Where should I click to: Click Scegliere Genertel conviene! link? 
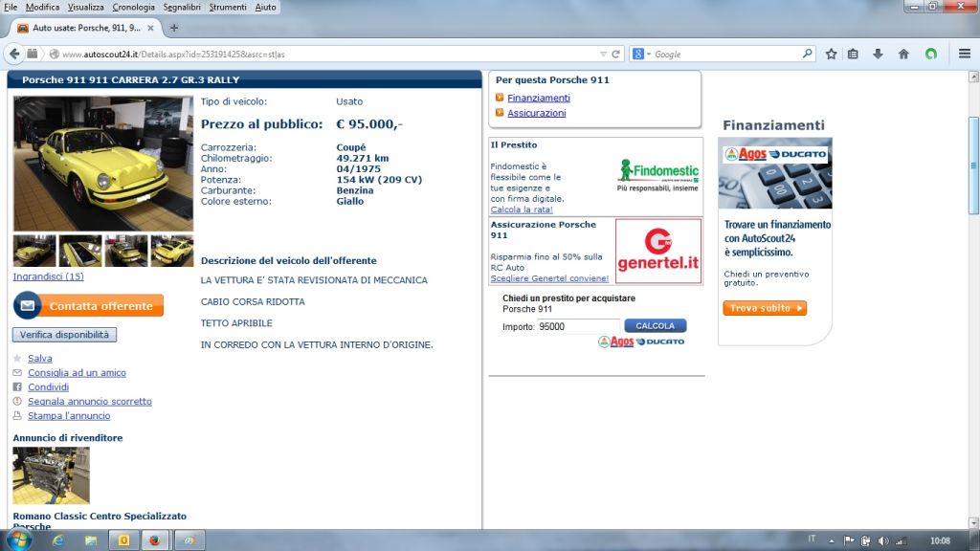pos(549,278)
